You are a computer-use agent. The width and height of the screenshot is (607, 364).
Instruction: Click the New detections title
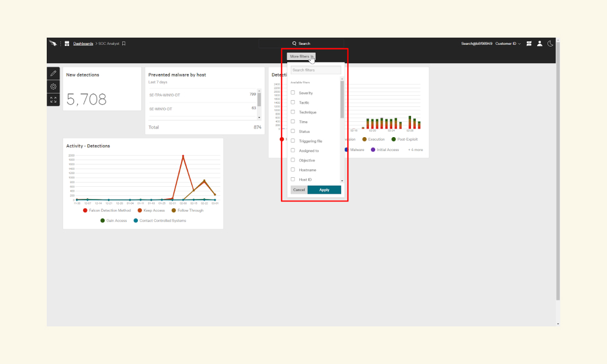(83, 75)
